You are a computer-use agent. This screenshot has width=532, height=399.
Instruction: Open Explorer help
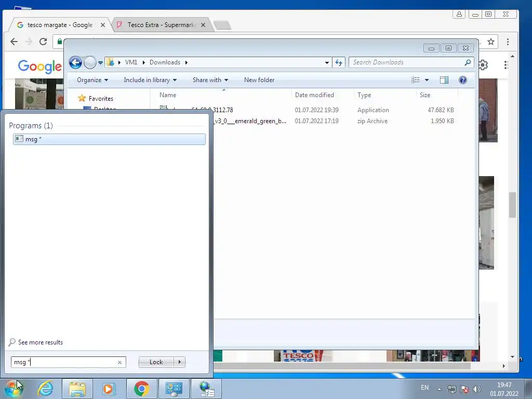[462, 79]
